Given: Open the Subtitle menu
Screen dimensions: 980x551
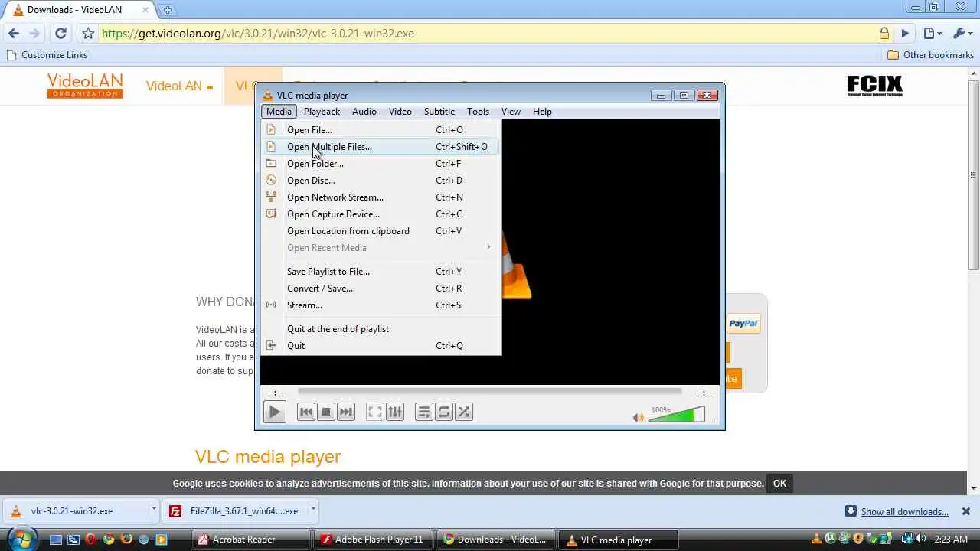Looking at the screenshot, I should (439, 111).
